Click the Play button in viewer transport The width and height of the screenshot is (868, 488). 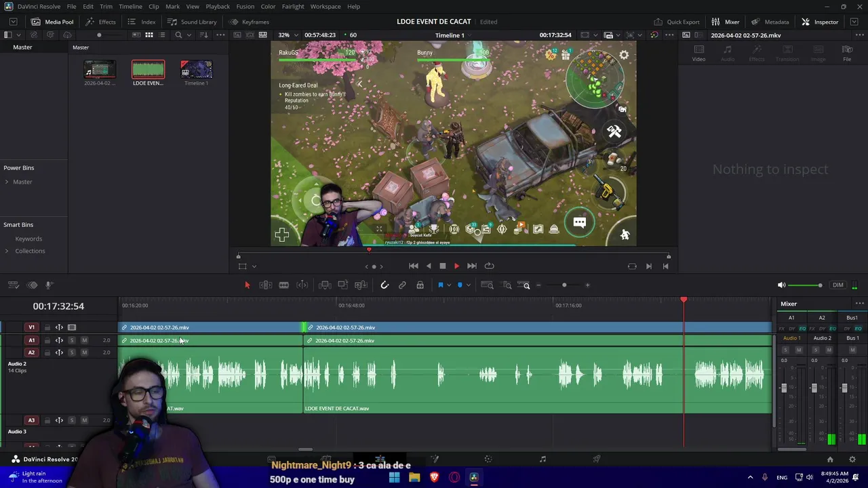point(456,266)
